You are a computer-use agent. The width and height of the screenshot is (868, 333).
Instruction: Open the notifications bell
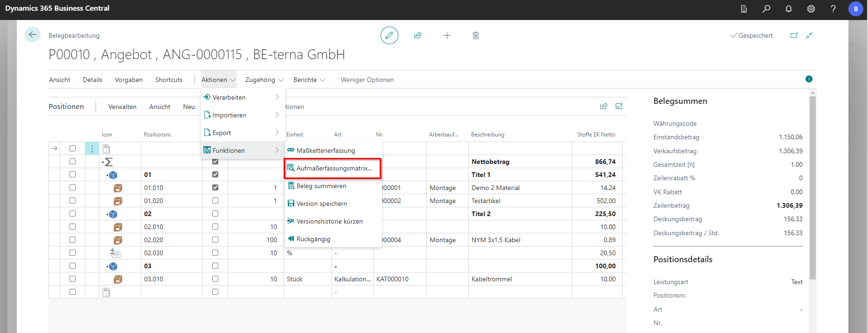tap(789, 9)
